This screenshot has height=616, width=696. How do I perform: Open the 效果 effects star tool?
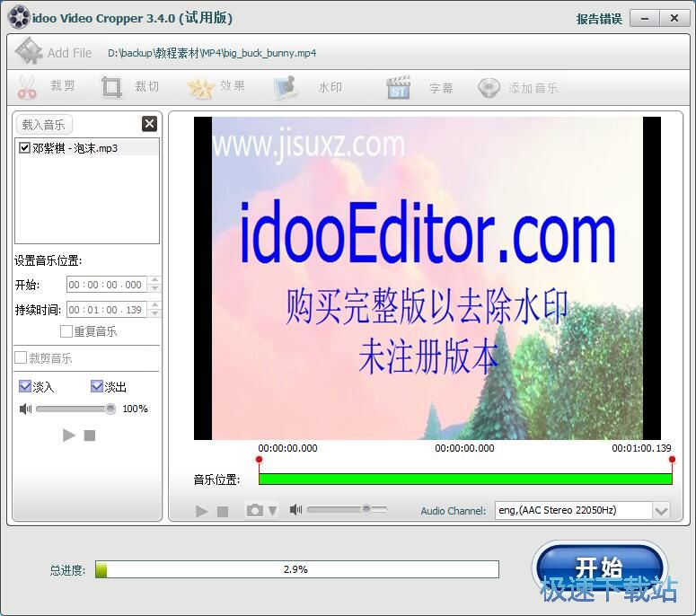tap(216, 86)
